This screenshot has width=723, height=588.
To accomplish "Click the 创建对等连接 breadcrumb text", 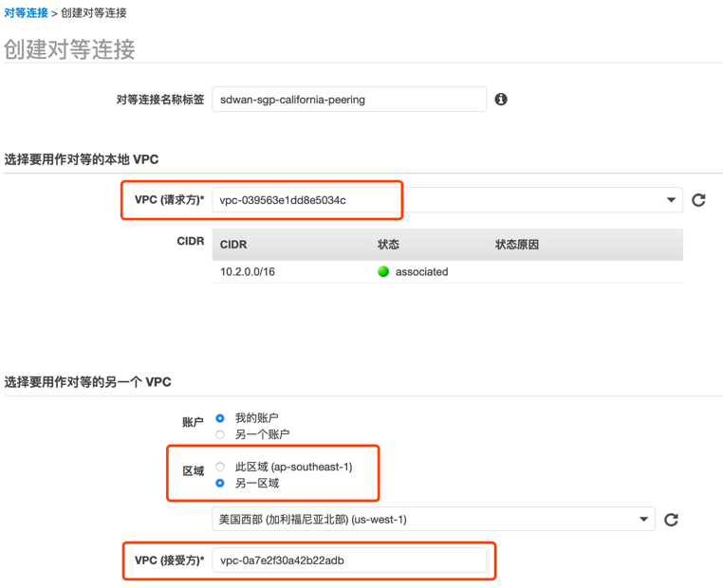I will click(94, 13).
